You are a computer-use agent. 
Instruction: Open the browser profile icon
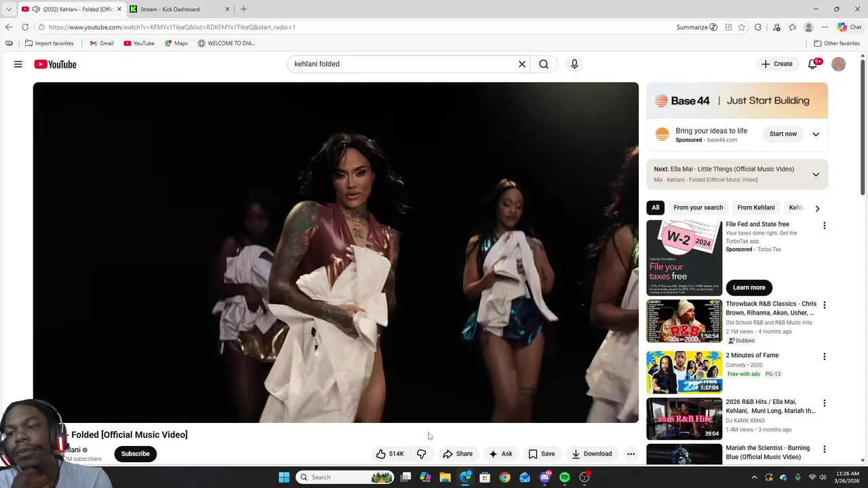click(808, 27)
